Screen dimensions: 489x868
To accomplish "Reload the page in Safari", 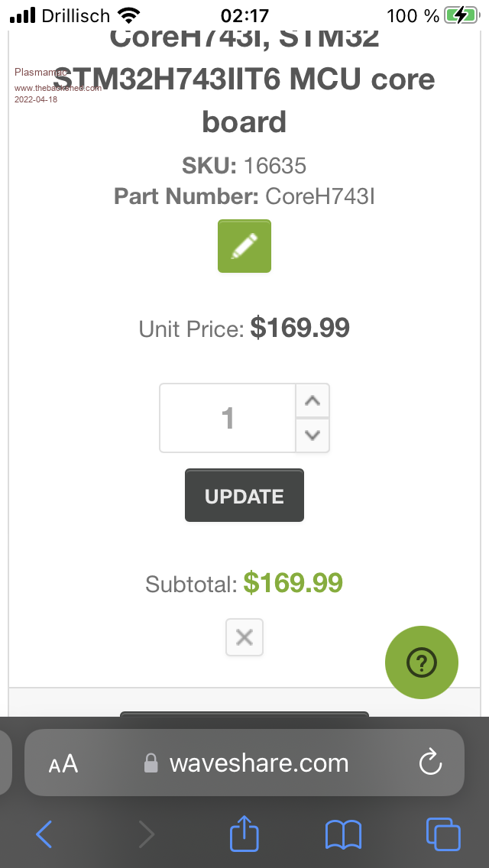I will [431, 763].
